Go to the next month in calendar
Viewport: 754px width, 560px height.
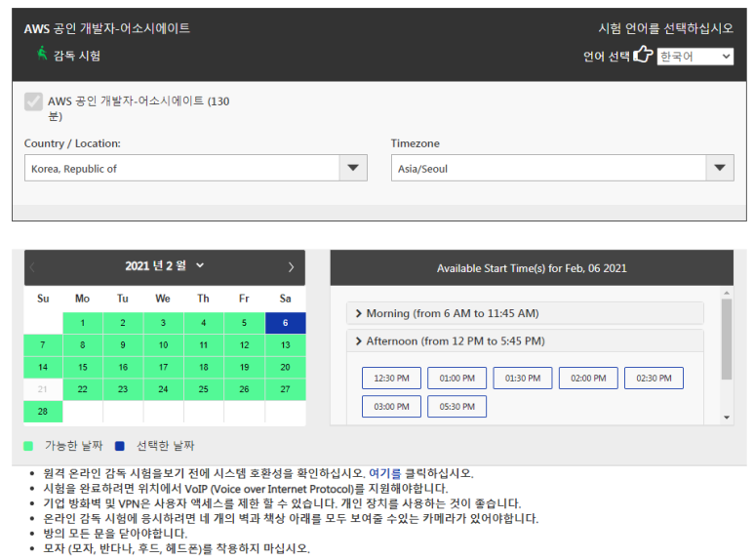coord(291,267)
